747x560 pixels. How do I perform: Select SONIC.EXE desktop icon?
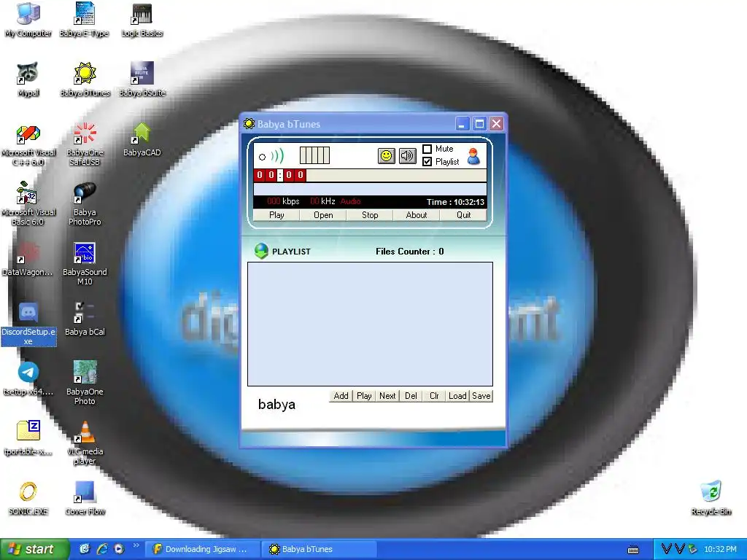pyautogui.click(x=28, y=499)
